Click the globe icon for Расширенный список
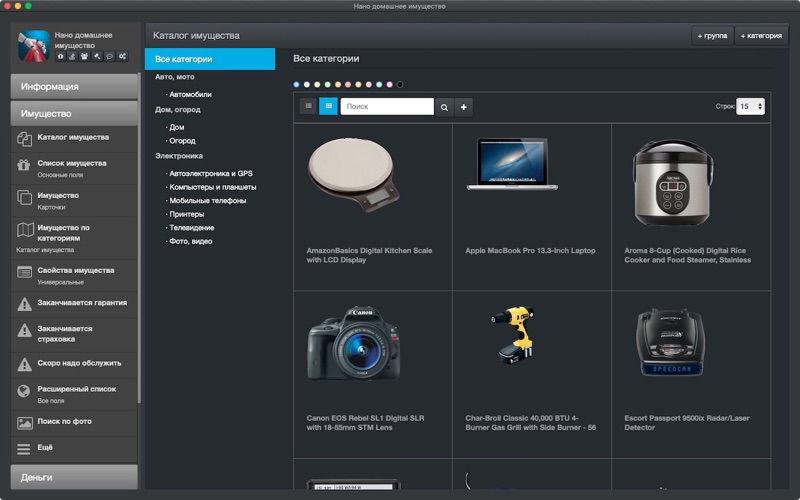This screenshot has height=500, width=800. coord(23,391)
